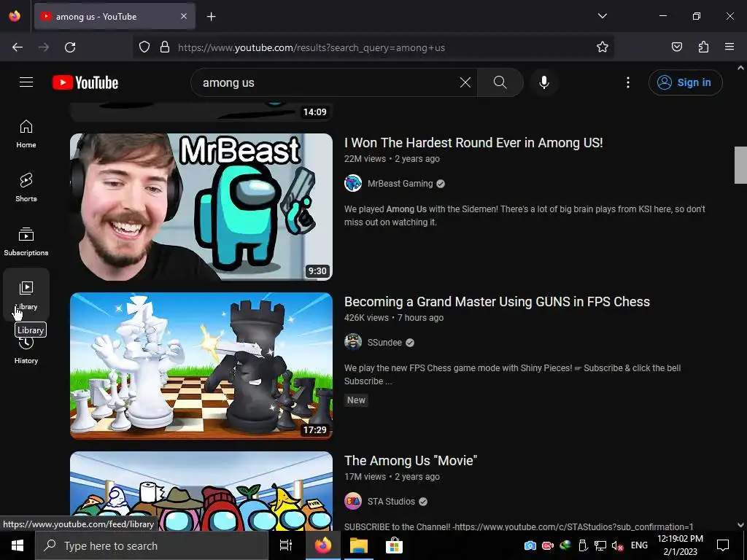
Task: Click the '22M views' text
Action: click(365, 159)
